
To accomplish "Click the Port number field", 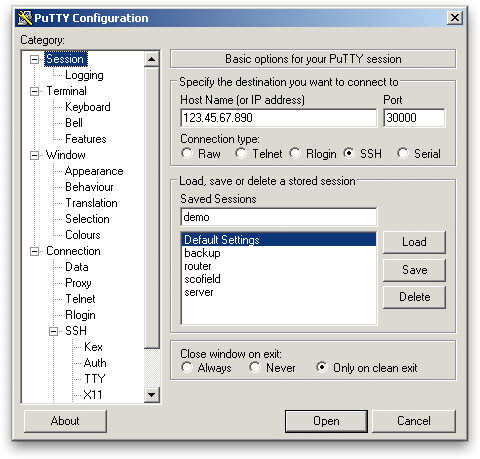I will 414,118.
